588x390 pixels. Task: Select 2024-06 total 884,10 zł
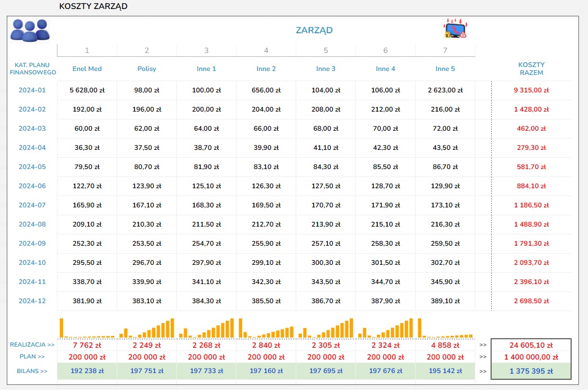point(531,186)
